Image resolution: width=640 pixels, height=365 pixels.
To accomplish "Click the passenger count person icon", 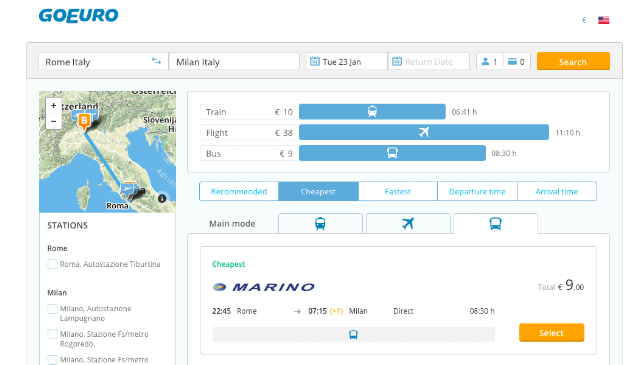I will coord(485,61).
